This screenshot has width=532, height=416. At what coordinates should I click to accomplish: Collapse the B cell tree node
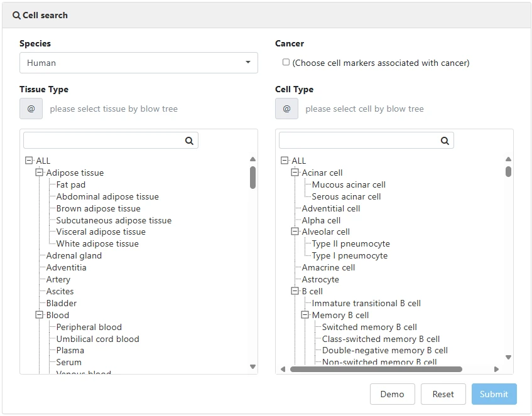[x=295, y=291]
